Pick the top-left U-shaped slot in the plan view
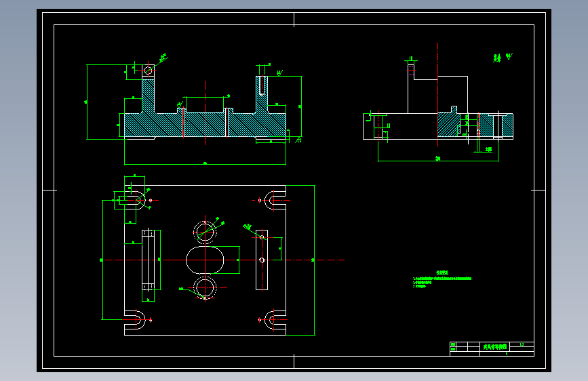Screen dimensions: 588x381 point(135,200)
